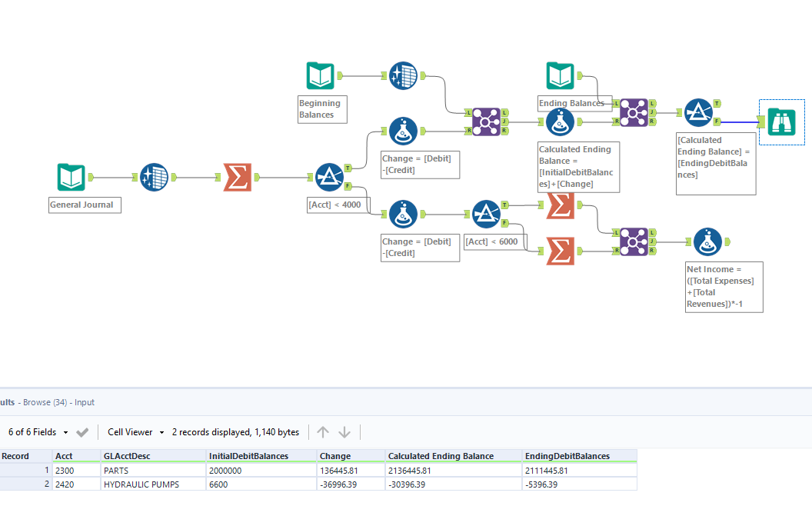Select the Ending Balances input tool

(x=560, y=75)
